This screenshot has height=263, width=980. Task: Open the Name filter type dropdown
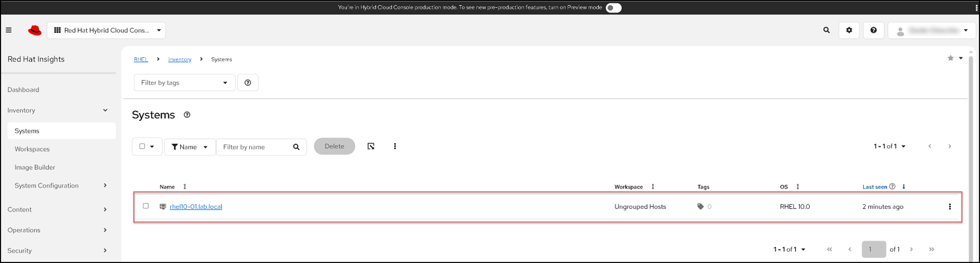[190, 147]
